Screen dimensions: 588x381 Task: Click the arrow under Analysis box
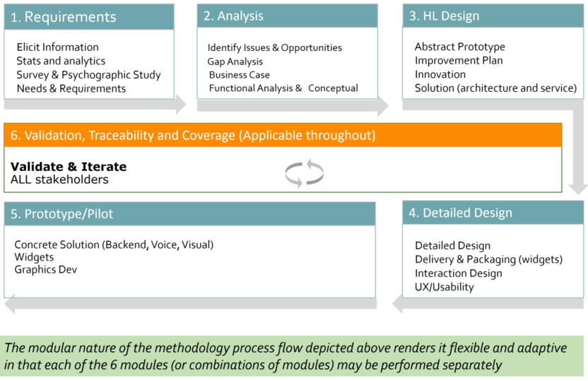[293, 106]
